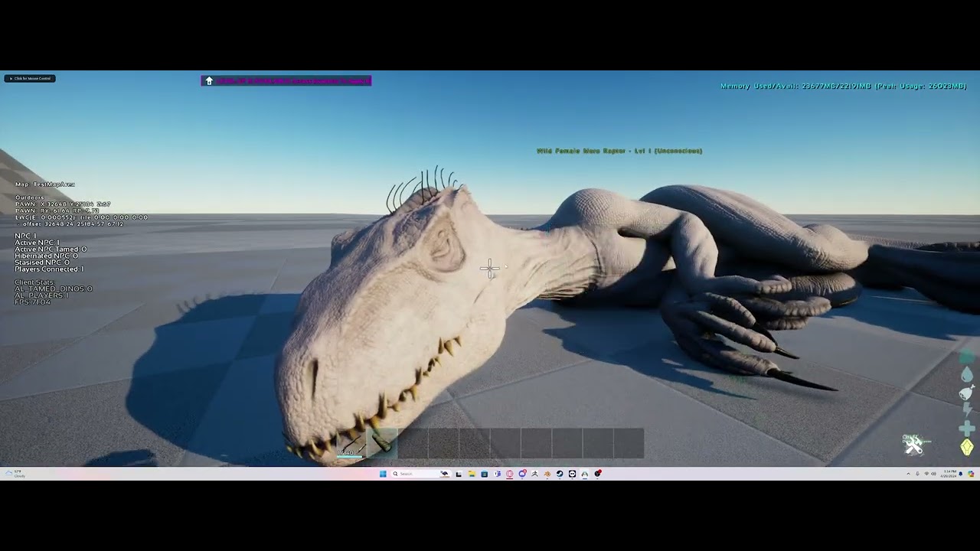Click the system tray overflow chevron
The width and height of the screenshot is (980, 551).
coord(909,474)
